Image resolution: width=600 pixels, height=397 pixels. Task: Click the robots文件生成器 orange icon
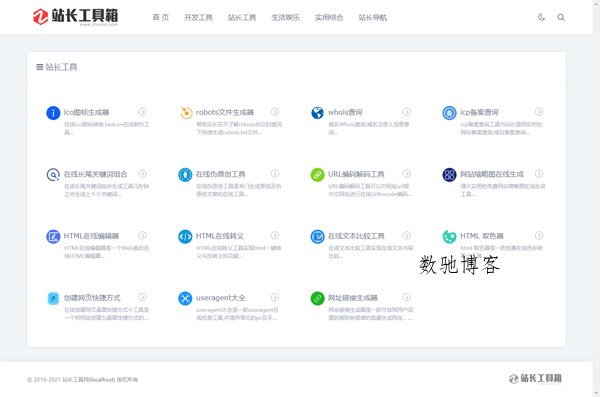coord(186,113)
